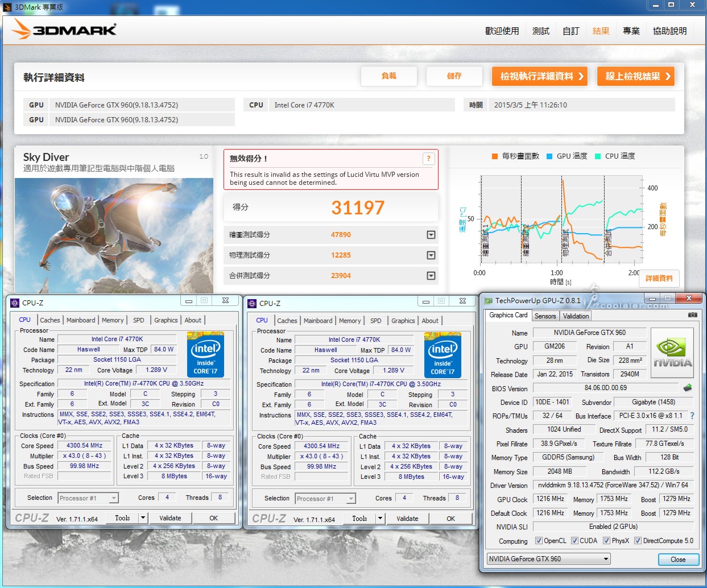Switch to Graphics tab in left CPU-Z
707x588 pixels.
coord(166,320)
